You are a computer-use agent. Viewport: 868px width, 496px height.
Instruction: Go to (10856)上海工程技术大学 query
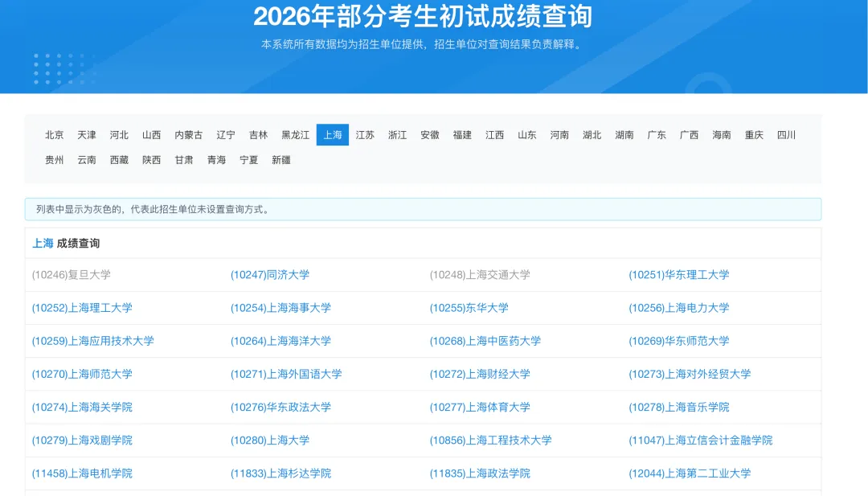click(491, 441)
